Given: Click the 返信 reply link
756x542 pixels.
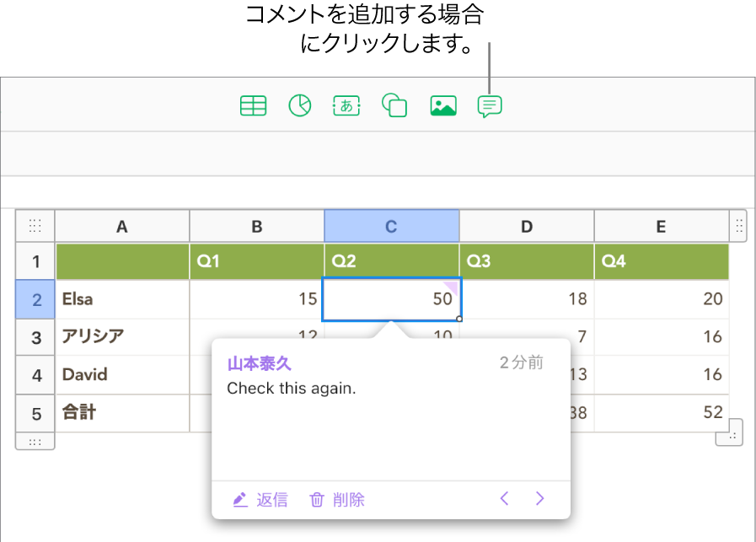Looking at the screenshot, I should (271, 499).
